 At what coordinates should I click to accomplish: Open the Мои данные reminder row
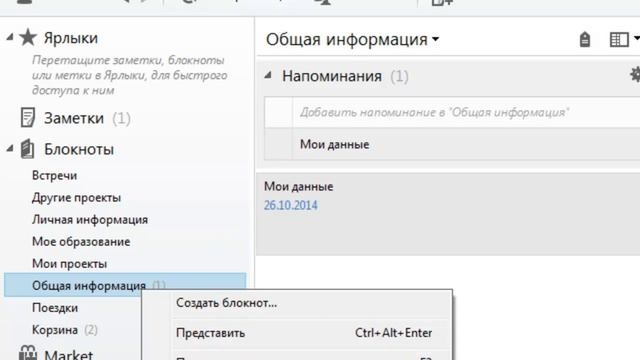coord(452,144)
